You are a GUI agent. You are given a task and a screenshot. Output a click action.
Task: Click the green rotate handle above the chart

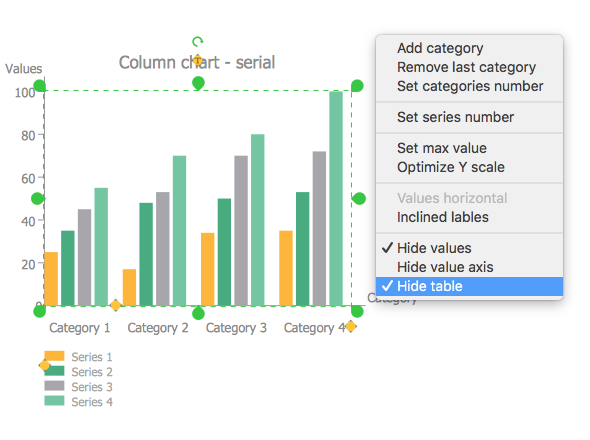(x=198, y=41)
